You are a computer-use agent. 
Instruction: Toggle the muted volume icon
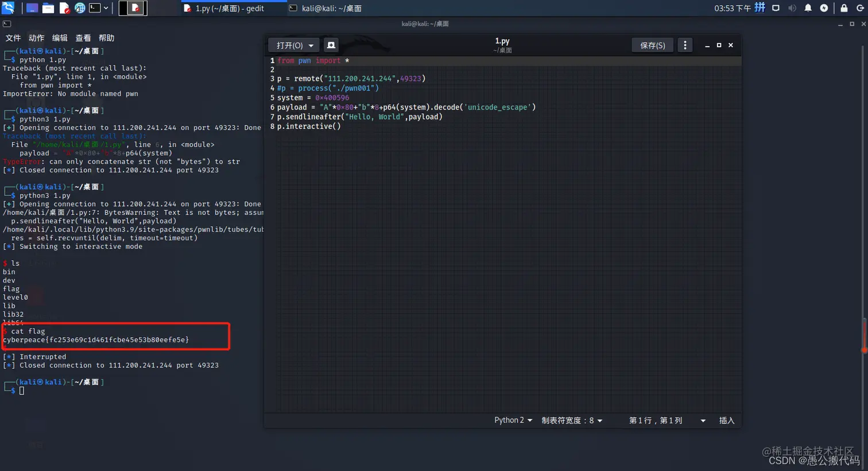pos(792,8)
